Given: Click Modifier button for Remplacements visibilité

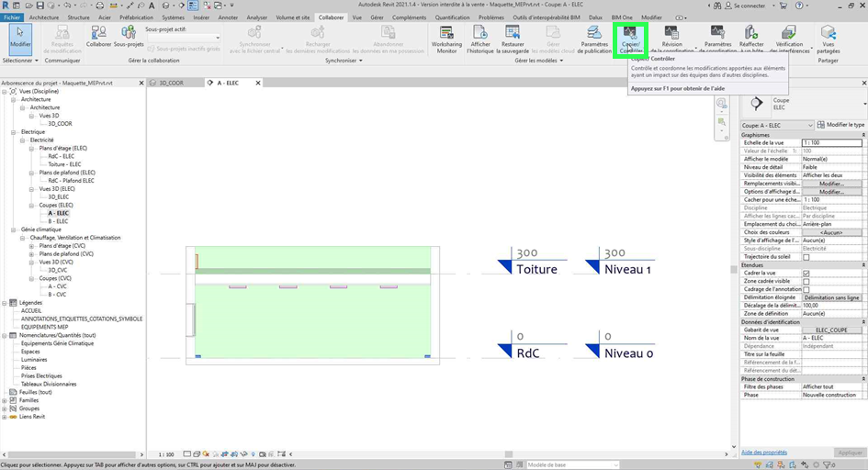Looking at the screenshot, I should point(831,184).
